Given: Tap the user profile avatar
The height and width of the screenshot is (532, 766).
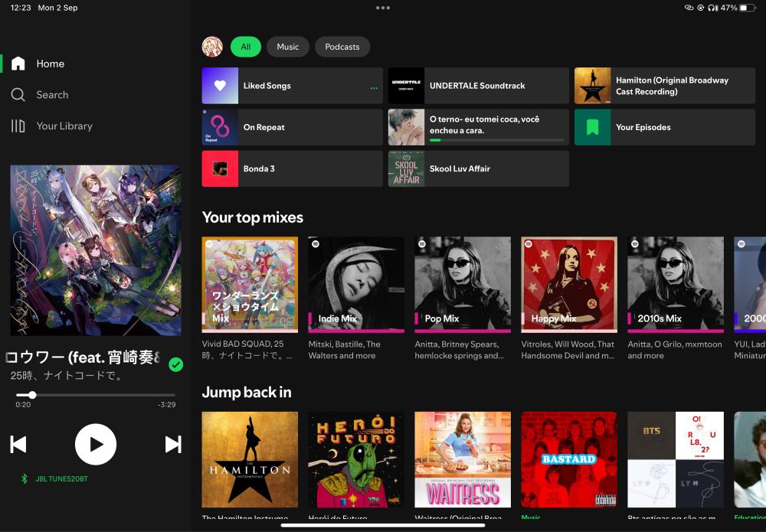Looking at the screenshot, I should click(x=212, y=47).
